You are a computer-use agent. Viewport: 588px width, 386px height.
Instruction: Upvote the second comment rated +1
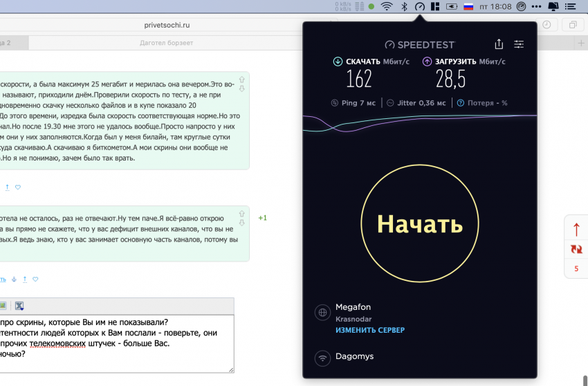241,214
